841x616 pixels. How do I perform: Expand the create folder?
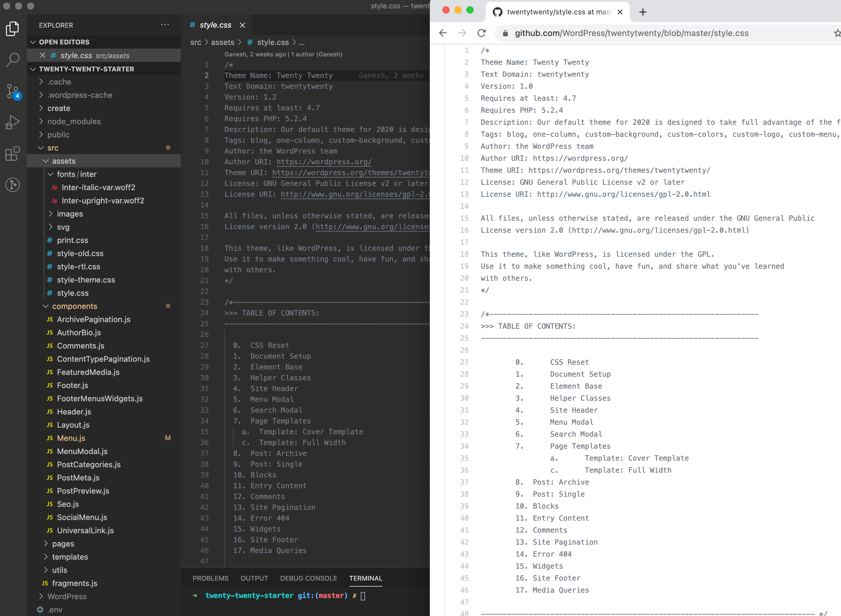tap(59, 108)
